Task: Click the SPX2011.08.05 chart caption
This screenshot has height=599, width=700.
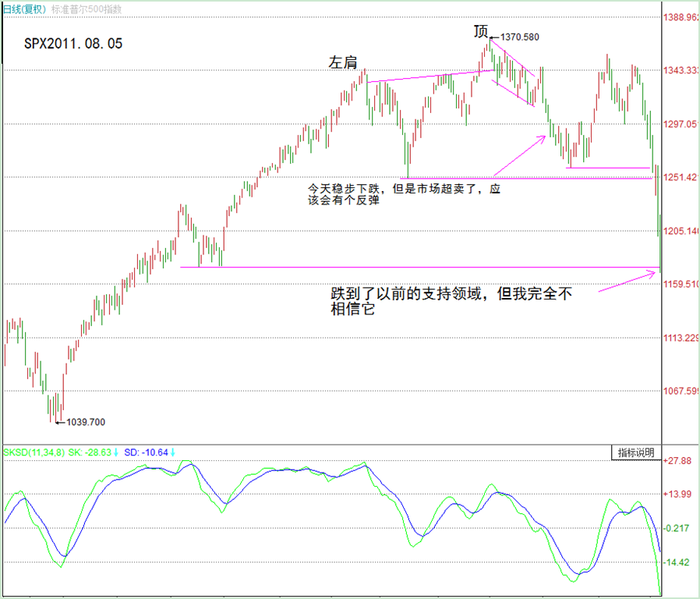Action: [x=75, y=44]
